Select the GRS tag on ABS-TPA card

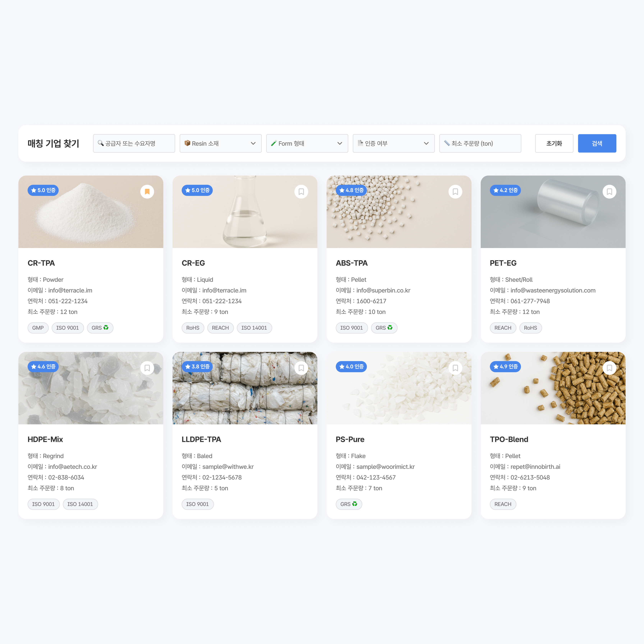384,328
